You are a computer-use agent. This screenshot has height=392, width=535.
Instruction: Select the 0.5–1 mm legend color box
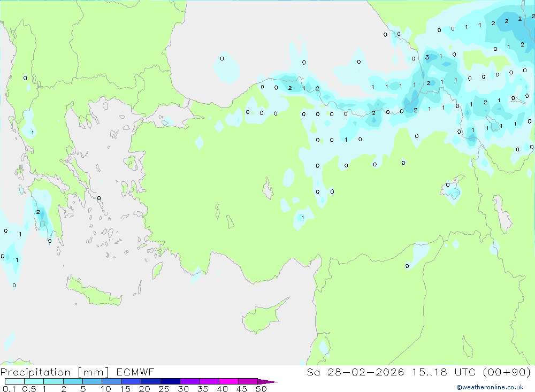pos(34,381)
